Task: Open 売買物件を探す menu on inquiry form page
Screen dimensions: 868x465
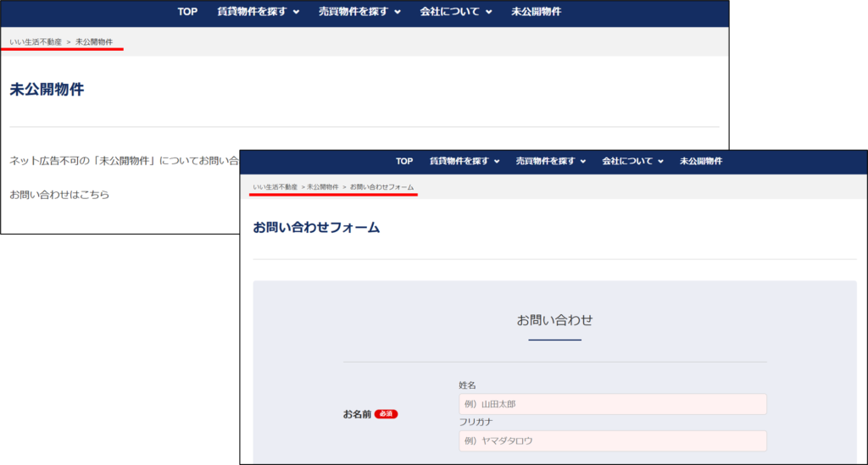Action: click(x=546, y=161)
